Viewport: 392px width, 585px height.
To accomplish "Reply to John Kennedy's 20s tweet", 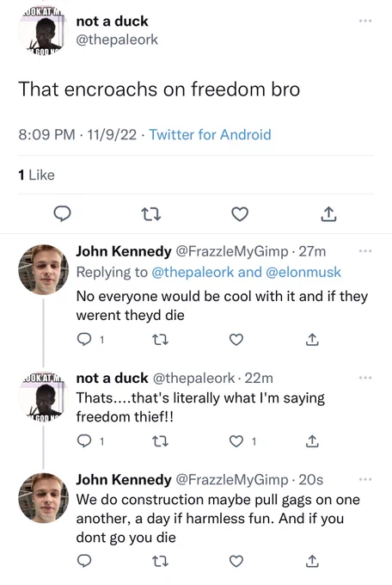I will pos(84,561).
